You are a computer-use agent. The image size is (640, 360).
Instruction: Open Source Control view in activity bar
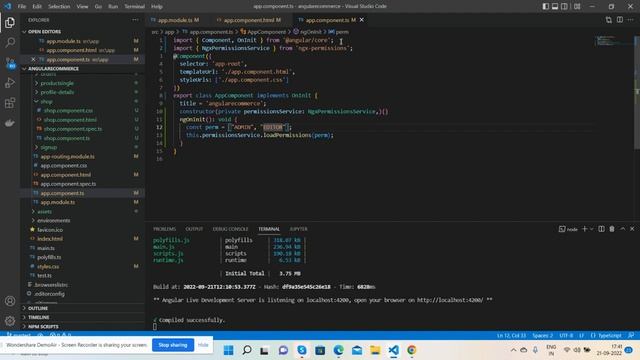coord(10,63)
